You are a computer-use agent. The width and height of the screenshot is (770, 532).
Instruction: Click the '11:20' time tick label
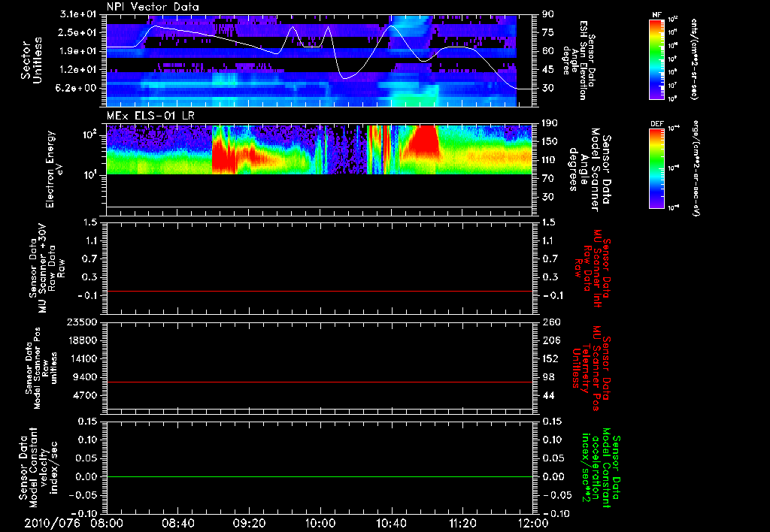tap(462, 523)
